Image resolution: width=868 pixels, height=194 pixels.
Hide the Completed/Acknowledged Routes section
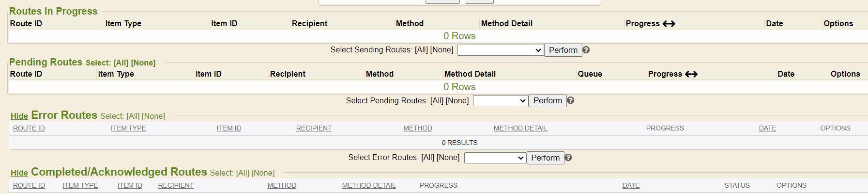pyautogui.click(x=19, y=173)
